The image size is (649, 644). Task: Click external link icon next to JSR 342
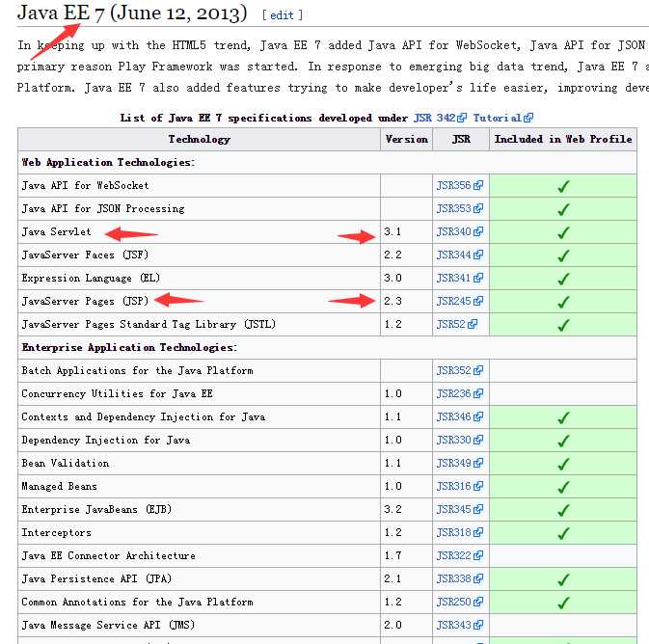click(462, 118)
